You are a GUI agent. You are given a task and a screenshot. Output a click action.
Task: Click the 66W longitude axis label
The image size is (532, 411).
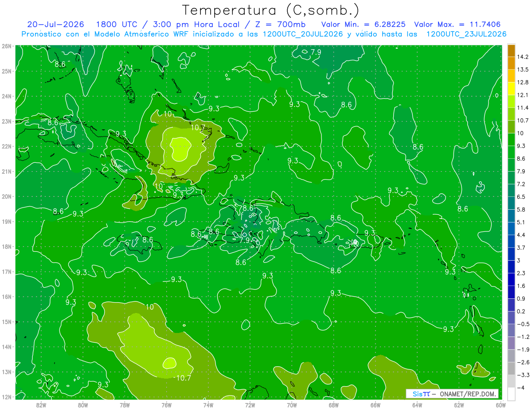[x=376, y=405]
